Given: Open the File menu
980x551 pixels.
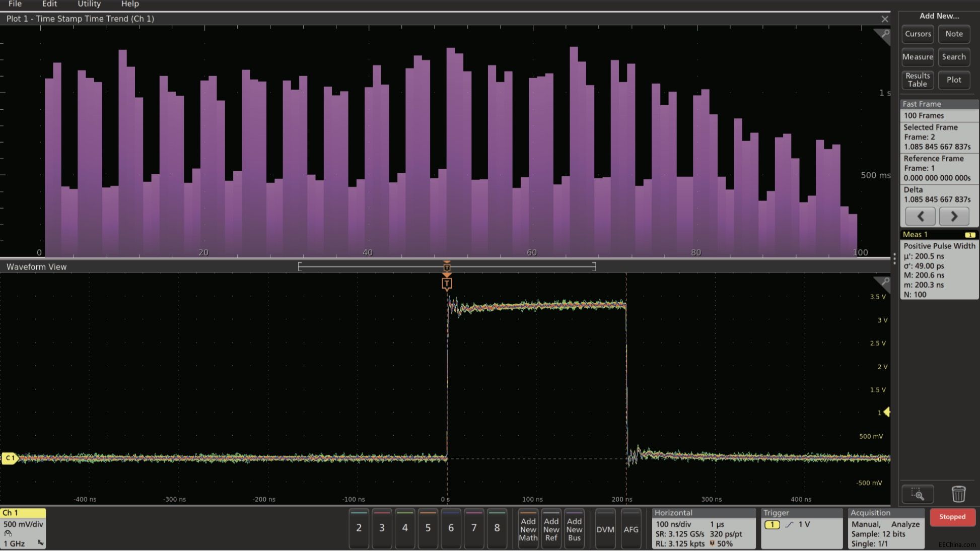Looking at the screenshot, I should pos(15,4).
